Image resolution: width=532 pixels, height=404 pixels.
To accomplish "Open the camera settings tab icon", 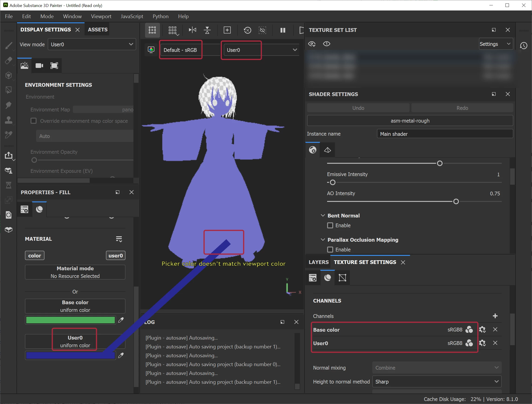I will (x=39, y=66).
